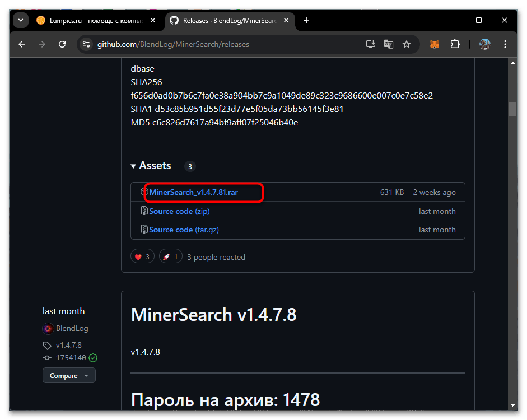Download MinerSearch_v1.4.7.81.rar

(x=194, y=192)
